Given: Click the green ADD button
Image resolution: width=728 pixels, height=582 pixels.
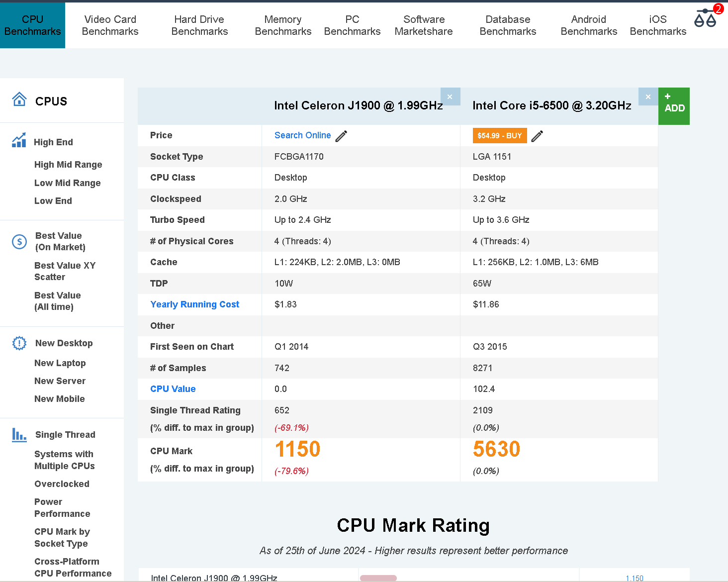Looking at the screenshot, I should pyautogui.click(x=674, y=106).
